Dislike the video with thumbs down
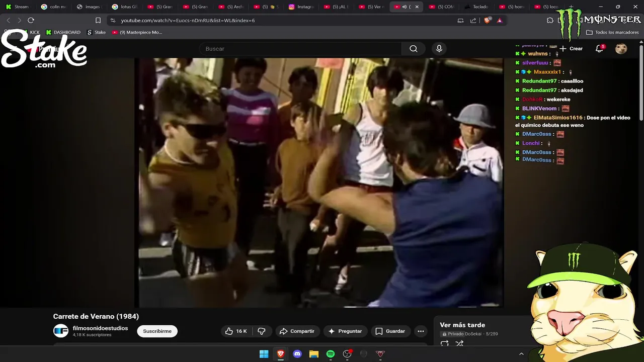This screenshot has height=362, width=644. click(x=261, y=331)
